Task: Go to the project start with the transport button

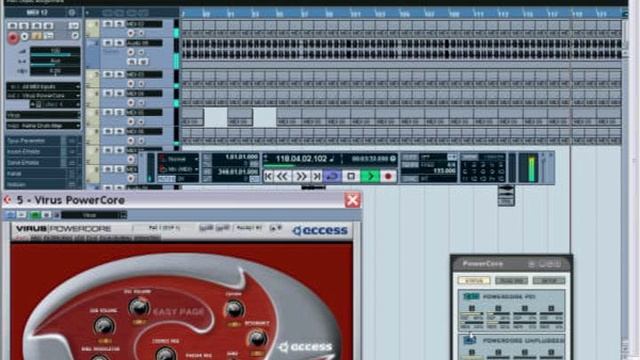Action: pos(268,176)
